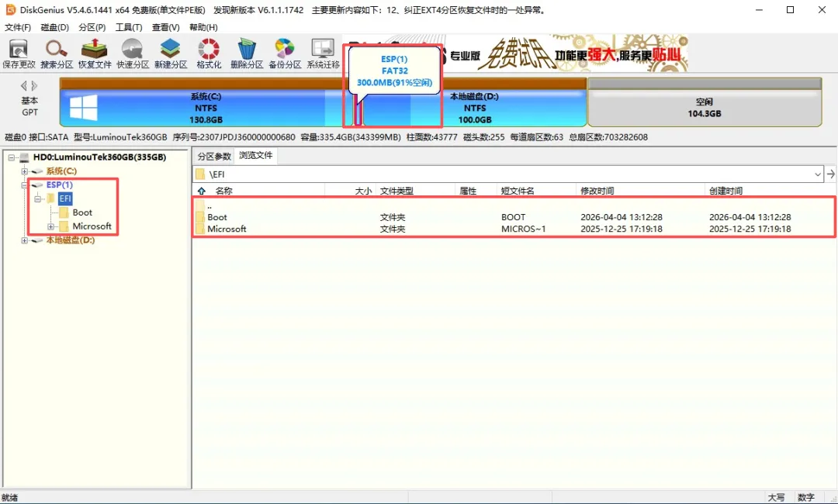Select the EFI folder in the tree

(x=65, y=198)
